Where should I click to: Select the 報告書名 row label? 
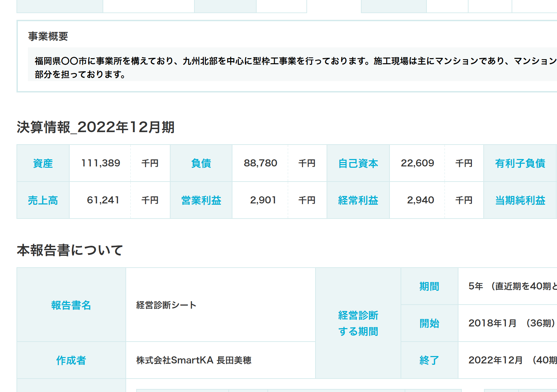pyautogui.click(x=71, y=306)
